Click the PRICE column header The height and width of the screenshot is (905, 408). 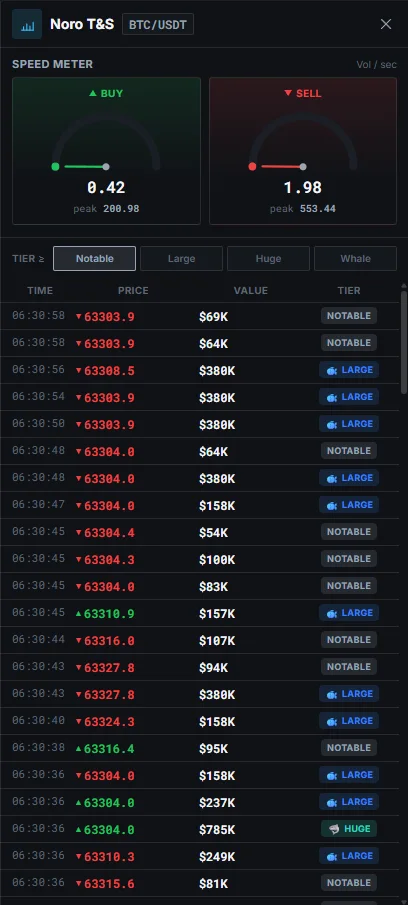[x=133, y=290]
